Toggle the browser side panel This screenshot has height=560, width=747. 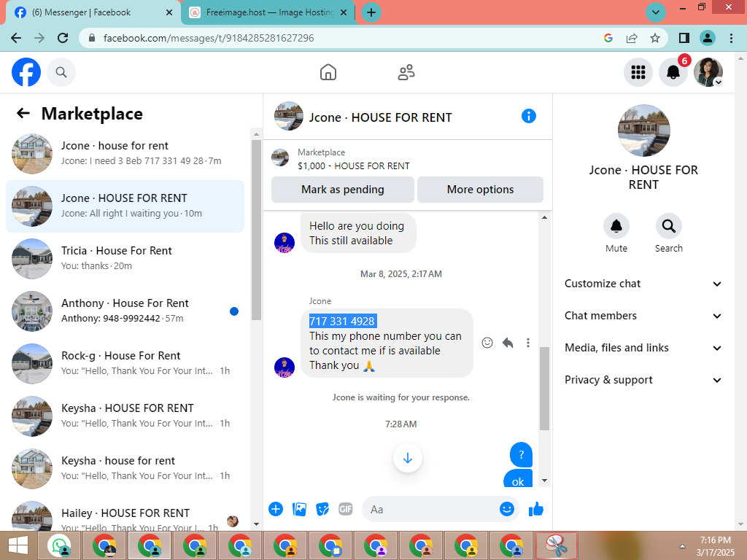point(684,38)
